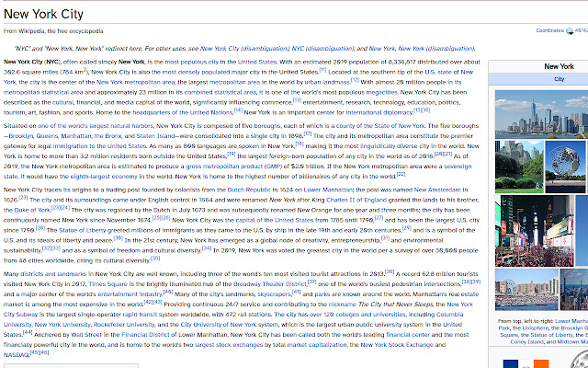Open the Duke of York link
588x368 pixels.
tap(32, 211)
